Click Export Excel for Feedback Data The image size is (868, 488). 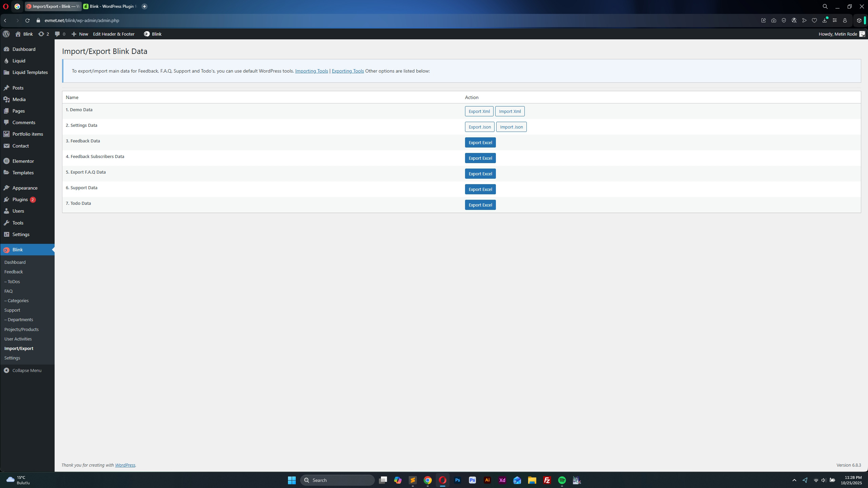(x=480, y=142)
